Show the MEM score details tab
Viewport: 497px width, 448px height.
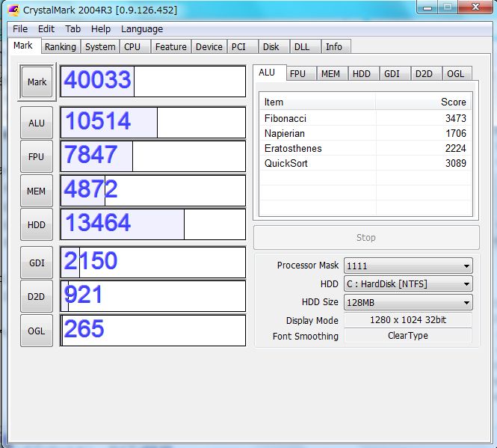[x=330, y=73]
